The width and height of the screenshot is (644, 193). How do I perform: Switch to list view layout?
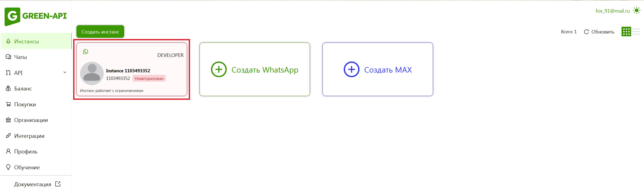pos(636,32)
